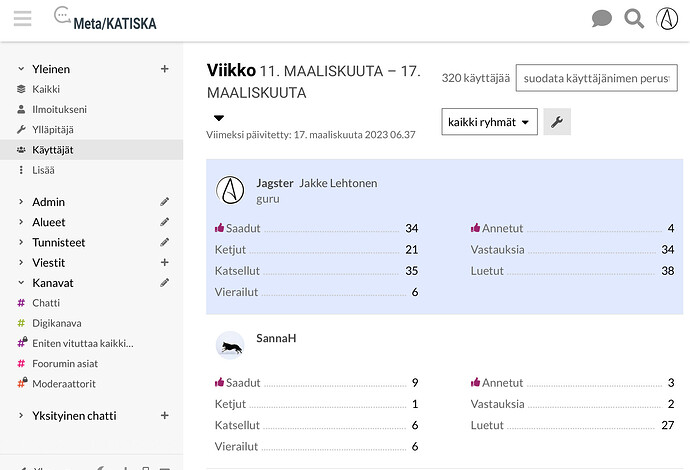Click Jakke Lehtonen name text

(338, 183)
